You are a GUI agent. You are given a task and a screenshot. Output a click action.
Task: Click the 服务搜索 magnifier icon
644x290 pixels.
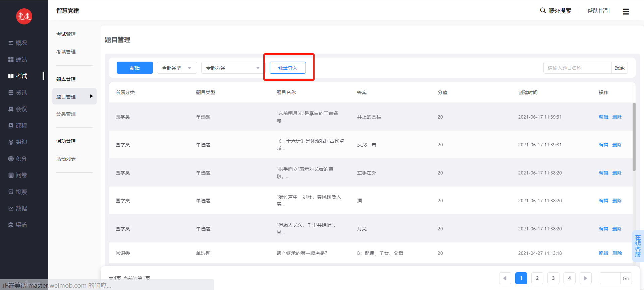pos(542,10)
